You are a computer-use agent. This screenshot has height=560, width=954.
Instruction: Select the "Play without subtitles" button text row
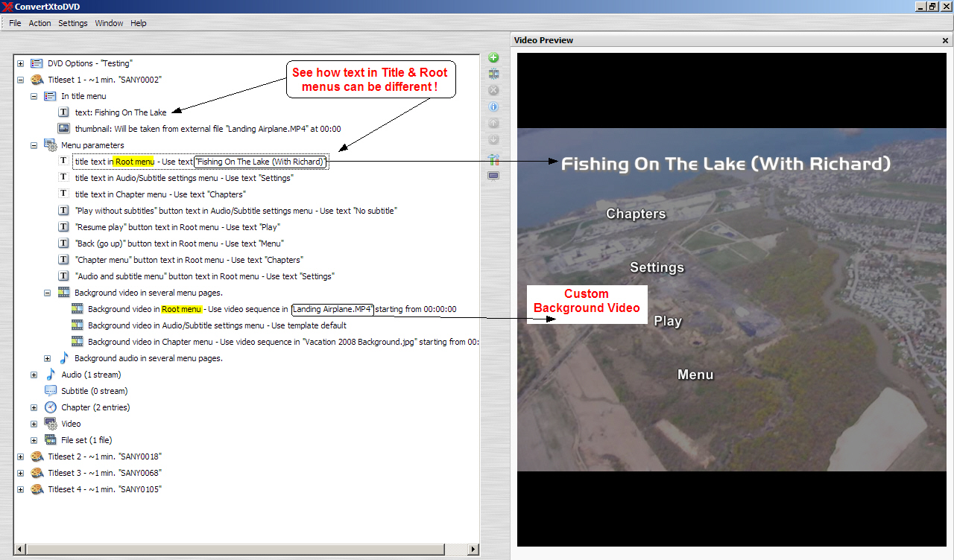236,211
